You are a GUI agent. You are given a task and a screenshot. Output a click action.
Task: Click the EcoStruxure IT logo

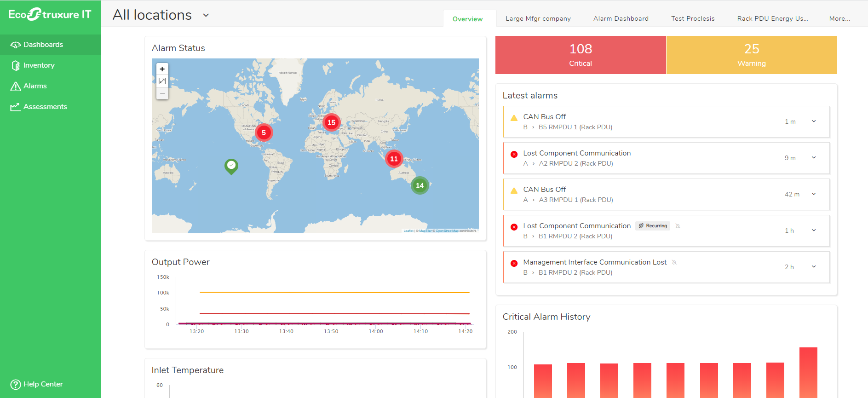pos(50,15)
